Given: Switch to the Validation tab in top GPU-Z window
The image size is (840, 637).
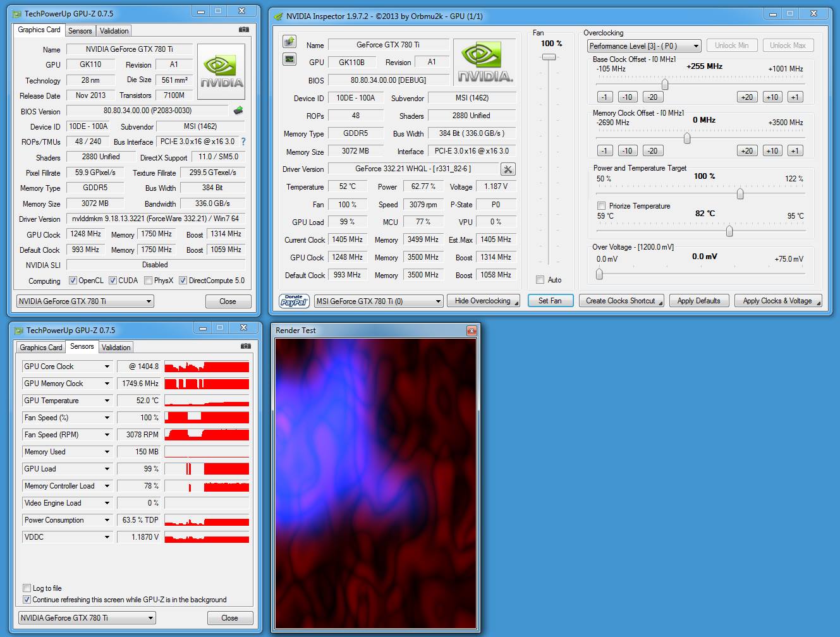Looking at the screenshot, I should 114,30.
